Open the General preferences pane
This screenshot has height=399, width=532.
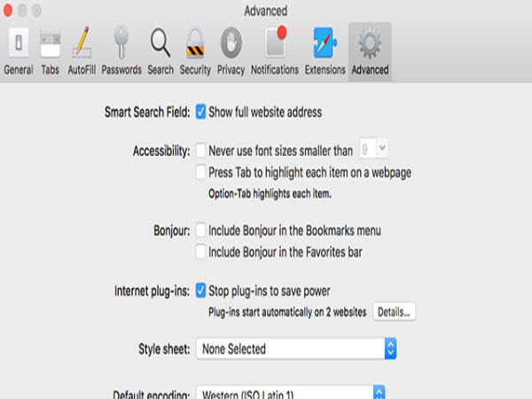click(x=19, y=51)
